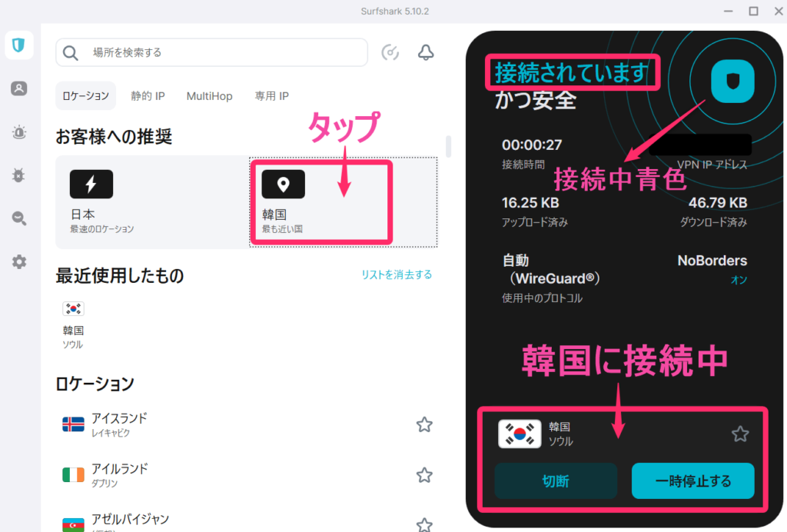Select アイルランド ダブリン row
The height and width of the screenshot is (532, 787).
coord(246,475)
